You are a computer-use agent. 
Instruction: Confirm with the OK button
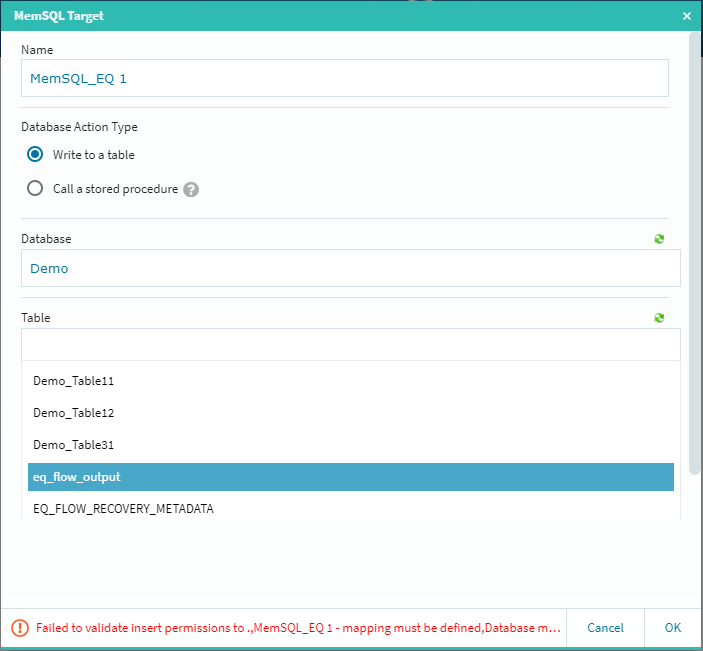673,628
